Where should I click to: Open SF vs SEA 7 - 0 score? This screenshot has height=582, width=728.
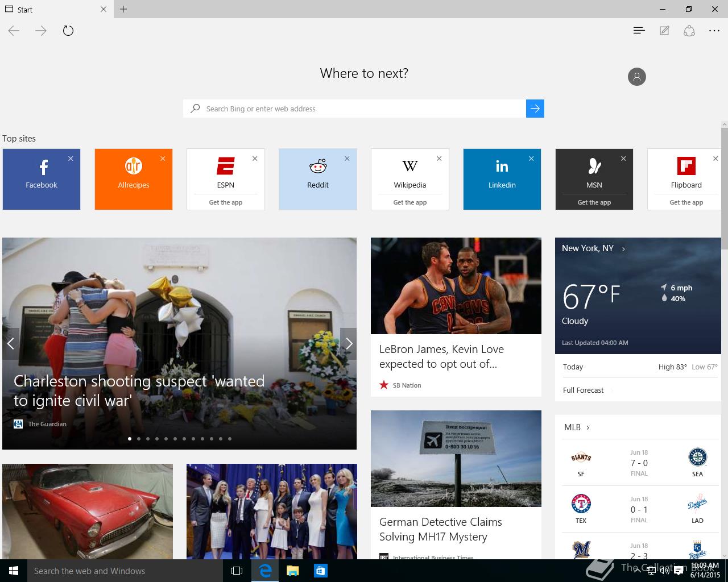pyautogui.click(x=639, y=463)
